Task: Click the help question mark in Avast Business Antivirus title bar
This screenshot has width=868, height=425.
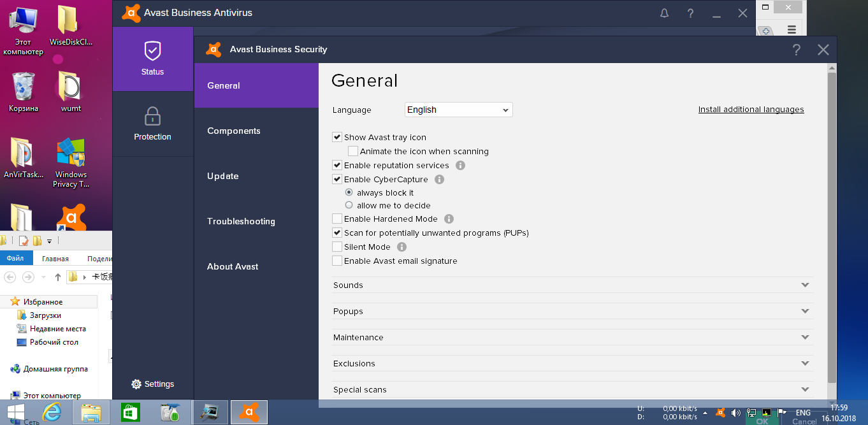Action: point(690,13)
